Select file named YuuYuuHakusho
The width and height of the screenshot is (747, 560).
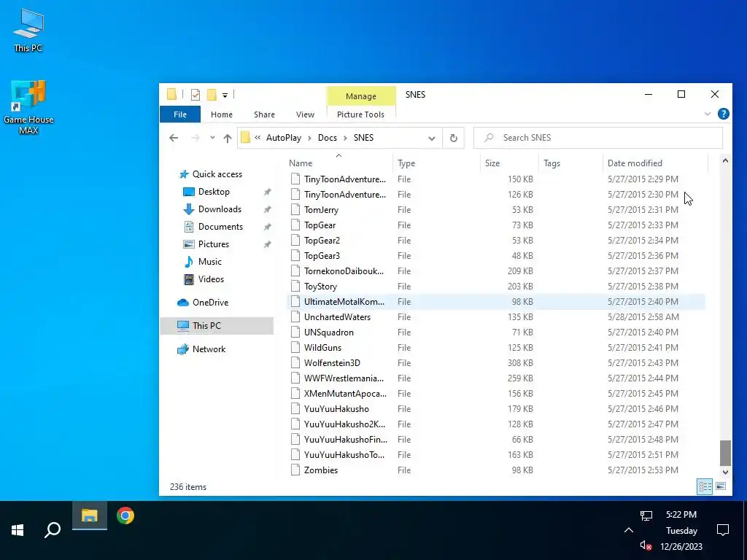[336, 409]
